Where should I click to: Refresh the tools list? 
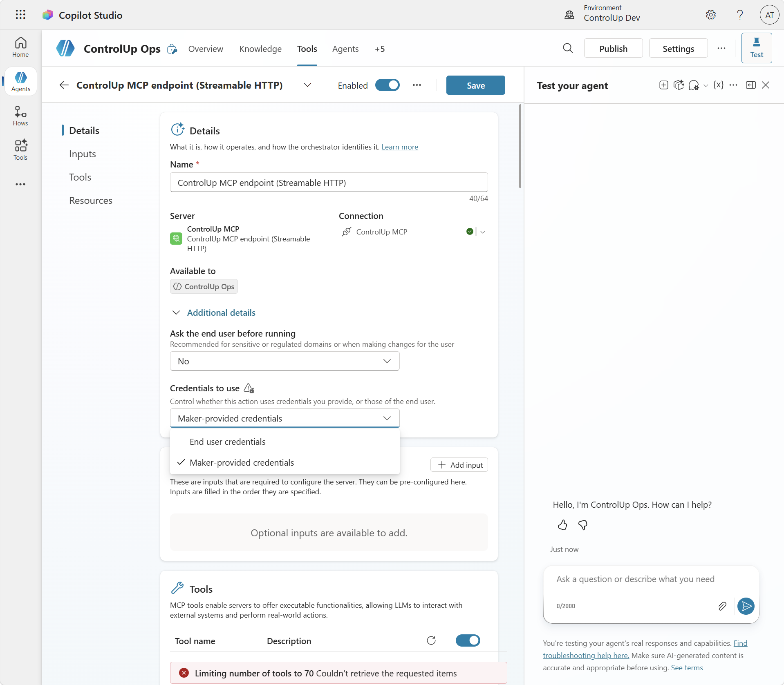431,640
